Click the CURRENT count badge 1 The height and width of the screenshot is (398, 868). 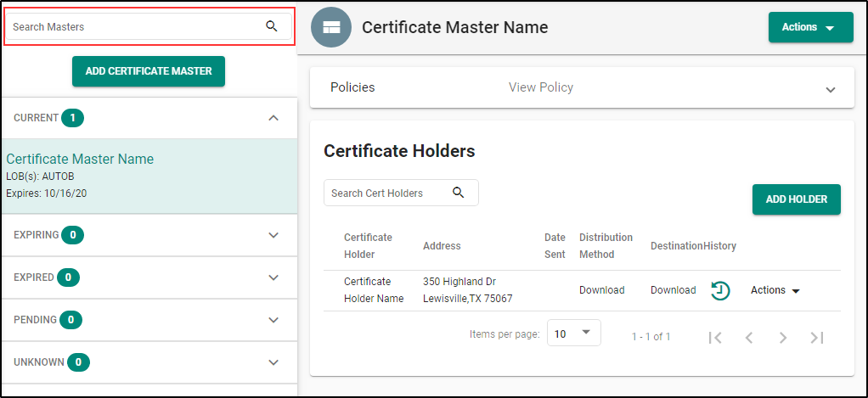click(x=72, y=118)
